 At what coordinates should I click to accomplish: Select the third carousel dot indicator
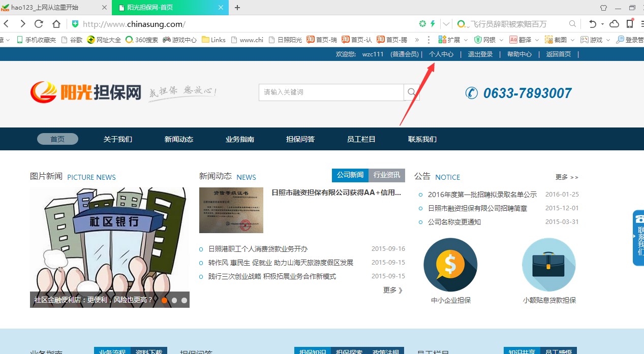(x=184, y=300)
